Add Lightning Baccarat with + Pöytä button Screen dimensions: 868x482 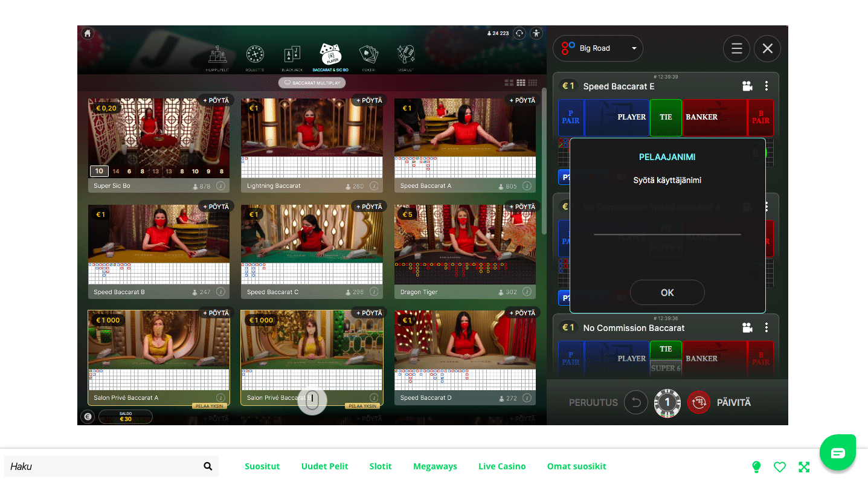[368, 100]
